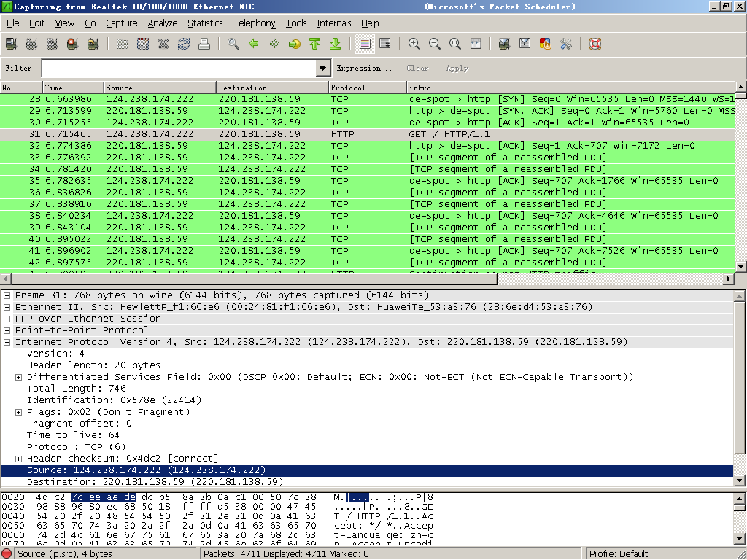Open the Capture menu
This screenshot has width=747, height=560.
122,23
